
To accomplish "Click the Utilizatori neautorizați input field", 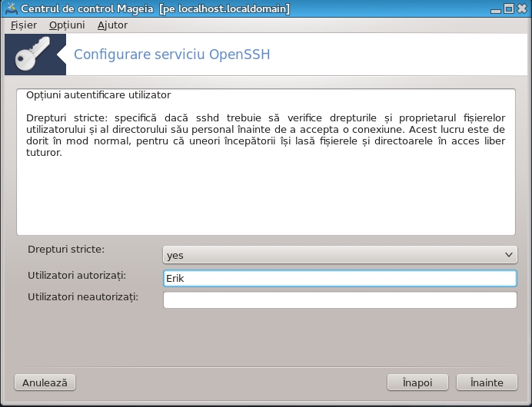I will pos(340,300).
